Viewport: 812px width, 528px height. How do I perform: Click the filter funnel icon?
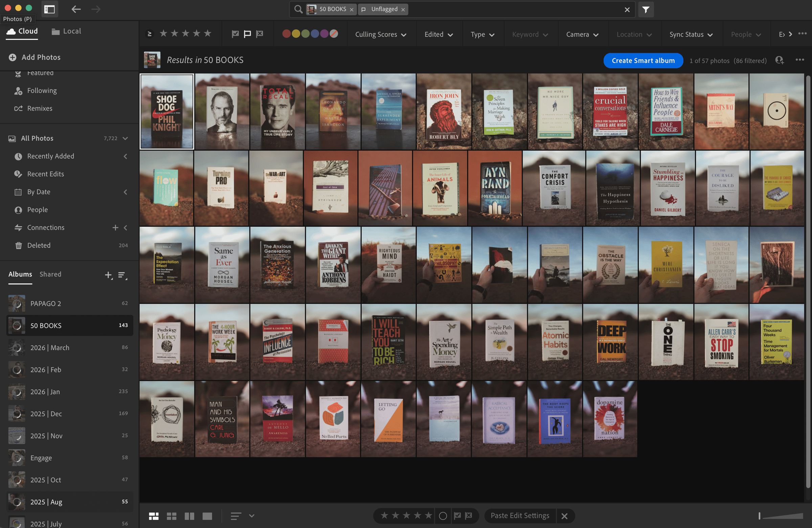[x=646, y=9]
